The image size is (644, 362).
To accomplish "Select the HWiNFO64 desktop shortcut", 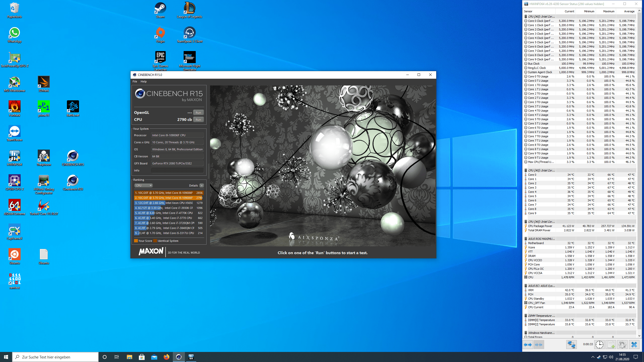I will pos(14,158).
